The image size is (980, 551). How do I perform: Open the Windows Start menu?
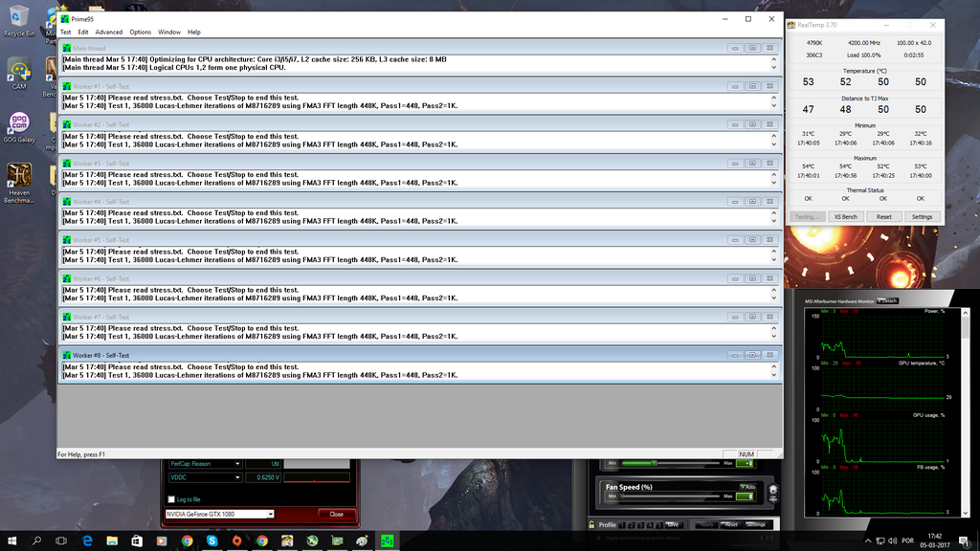click(x=11, y=540)
